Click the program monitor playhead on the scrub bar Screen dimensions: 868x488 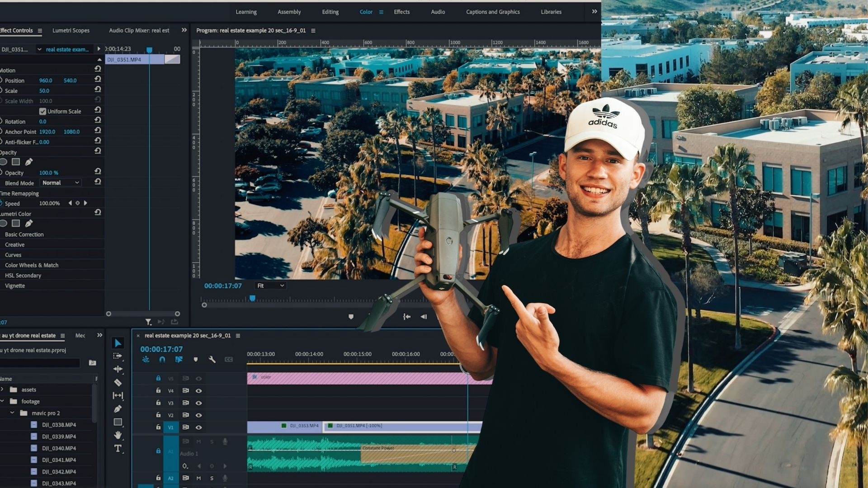pyautogui.click(x=252, y=298)
